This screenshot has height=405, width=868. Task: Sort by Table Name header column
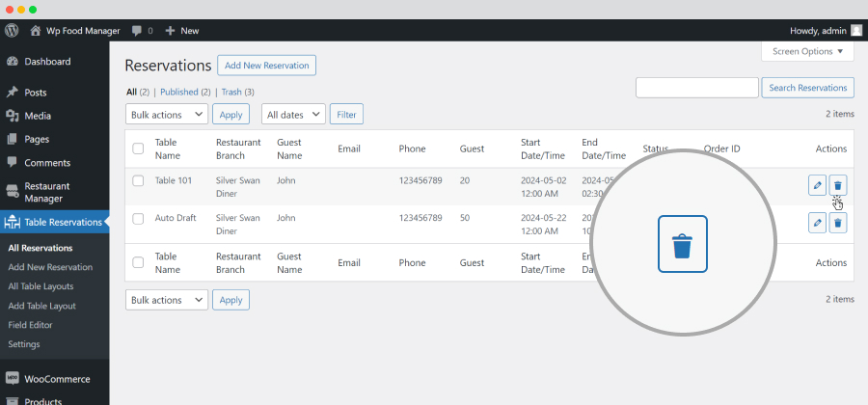[x=168, y=148]
